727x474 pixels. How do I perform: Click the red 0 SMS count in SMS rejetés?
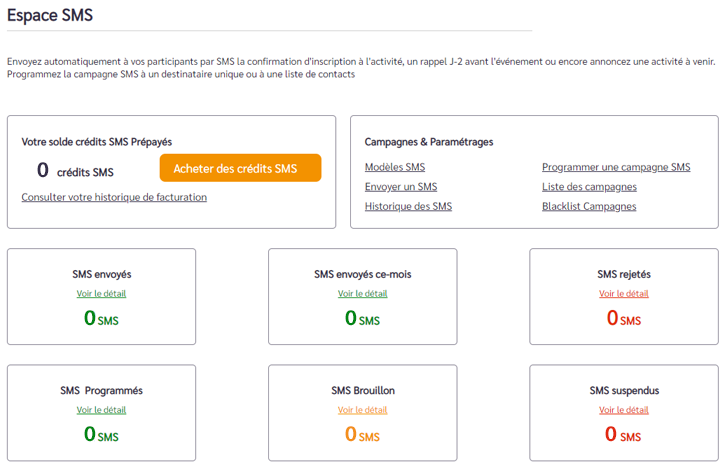[624, 318]
